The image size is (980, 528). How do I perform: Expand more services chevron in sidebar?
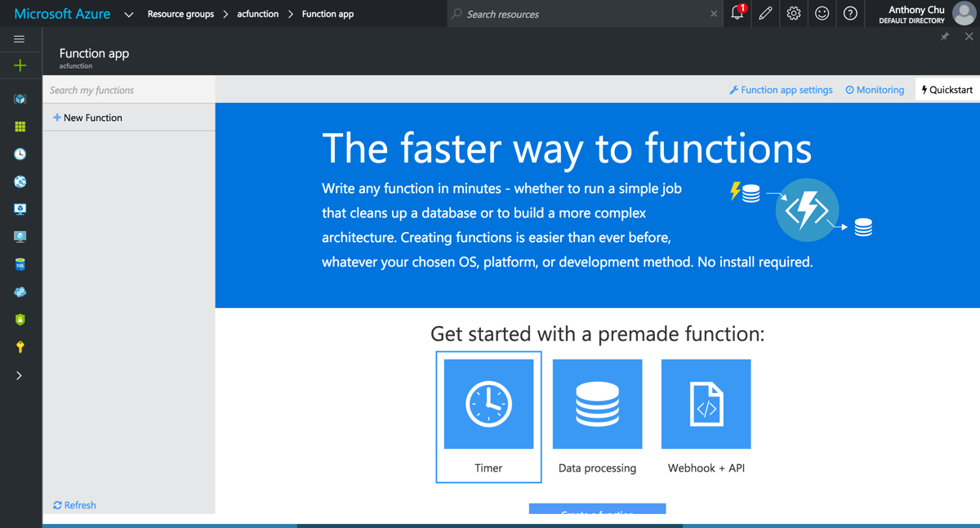pyautogui.click(x=20, y=376)
